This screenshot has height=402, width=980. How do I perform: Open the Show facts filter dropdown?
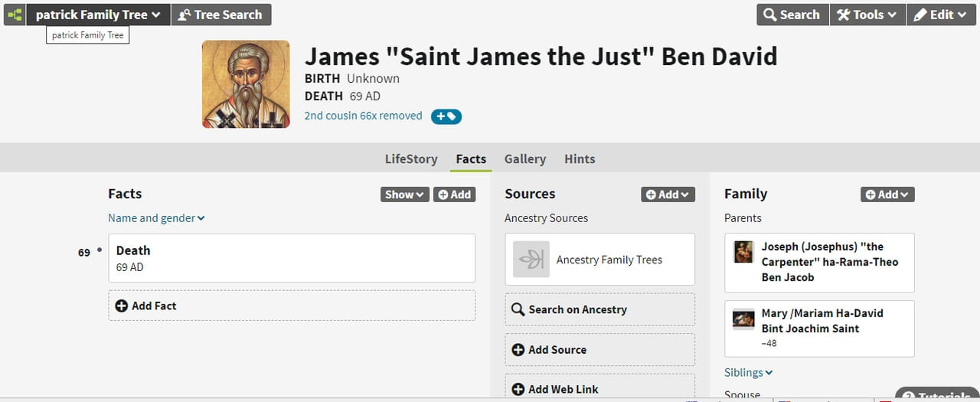[x=404, y=194]
